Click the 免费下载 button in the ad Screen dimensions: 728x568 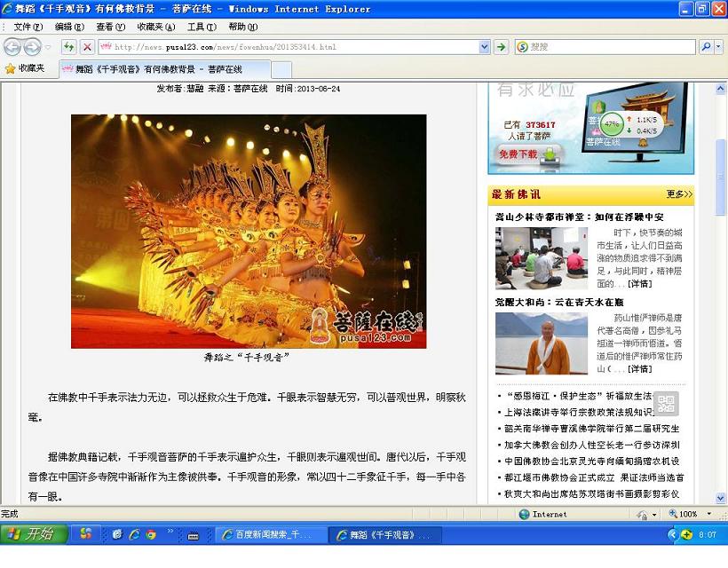pos(518,154)
